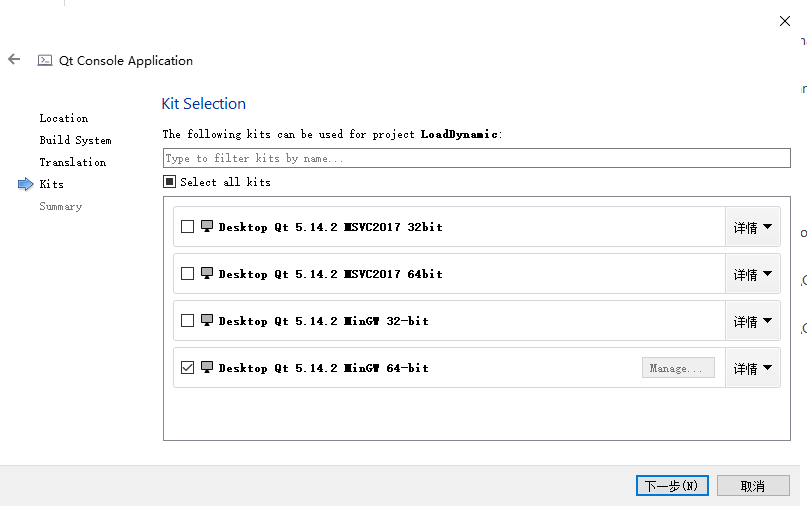Image resolution: width=807 pixels, height=507 pixels.
Task: Check the MinGW 32-bit kit checkbox
Action: 187,321
